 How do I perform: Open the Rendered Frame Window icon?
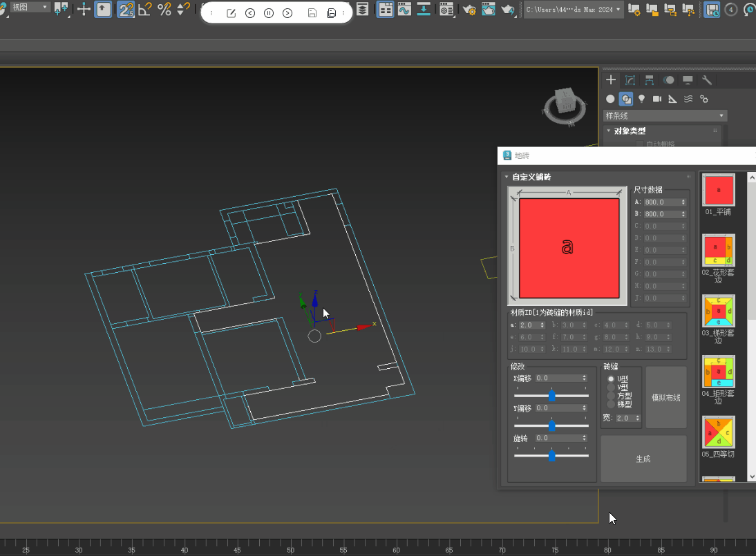coord(489,10)
